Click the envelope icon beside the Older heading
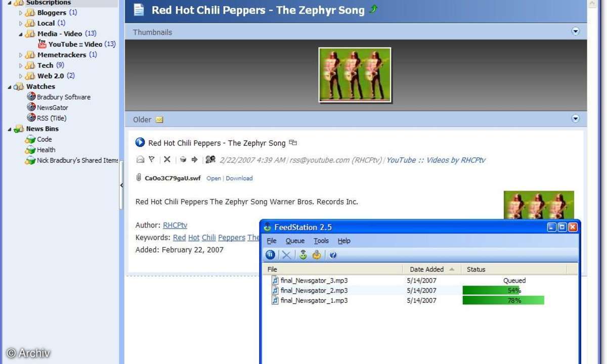 [159, 120]
